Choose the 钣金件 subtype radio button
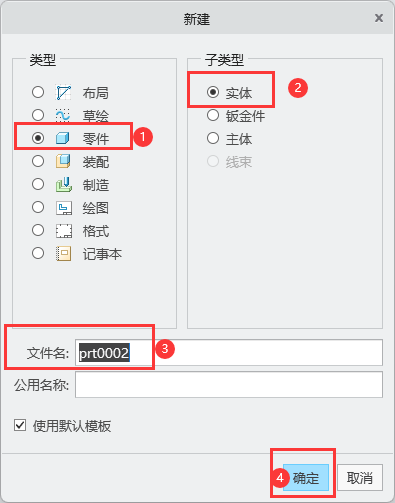The image size is (395, 503). 213,115
